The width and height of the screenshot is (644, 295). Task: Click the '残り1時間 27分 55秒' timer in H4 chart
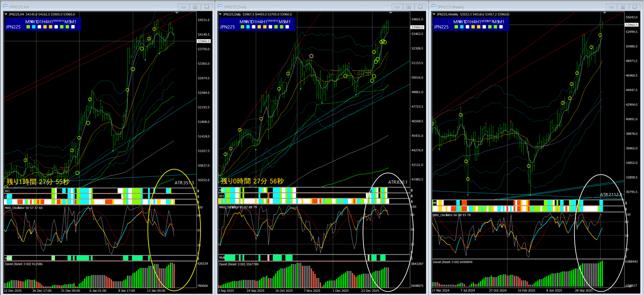coord(38,182)
